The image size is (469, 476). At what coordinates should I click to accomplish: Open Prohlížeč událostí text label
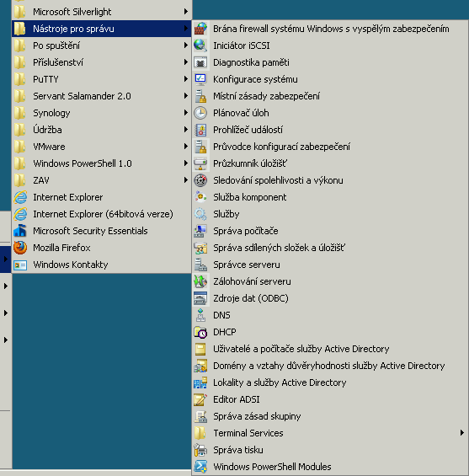click(248, 130)
